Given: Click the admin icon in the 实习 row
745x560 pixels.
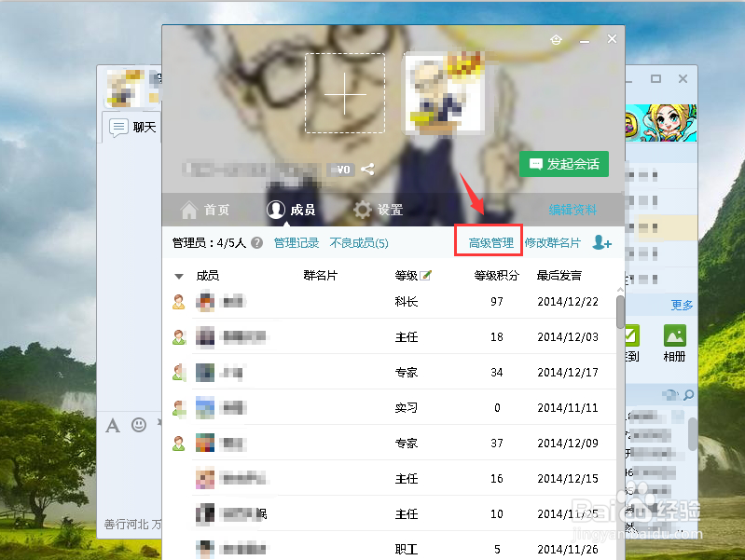Looking at the screenshot, I should coord(179,408).
